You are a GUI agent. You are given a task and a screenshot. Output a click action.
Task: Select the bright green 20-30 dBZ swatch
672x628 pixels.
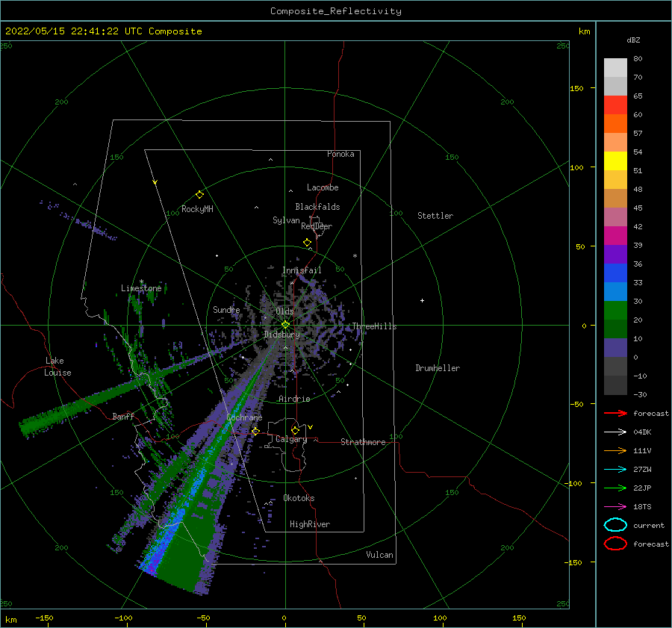tap(615, 311)
